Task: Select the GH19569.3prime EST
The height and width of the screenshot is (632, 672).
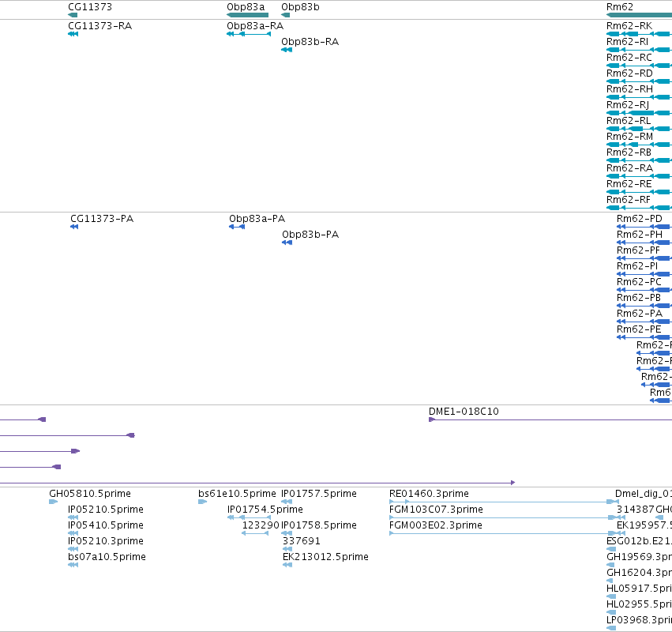Action: (x=639, y=558)
